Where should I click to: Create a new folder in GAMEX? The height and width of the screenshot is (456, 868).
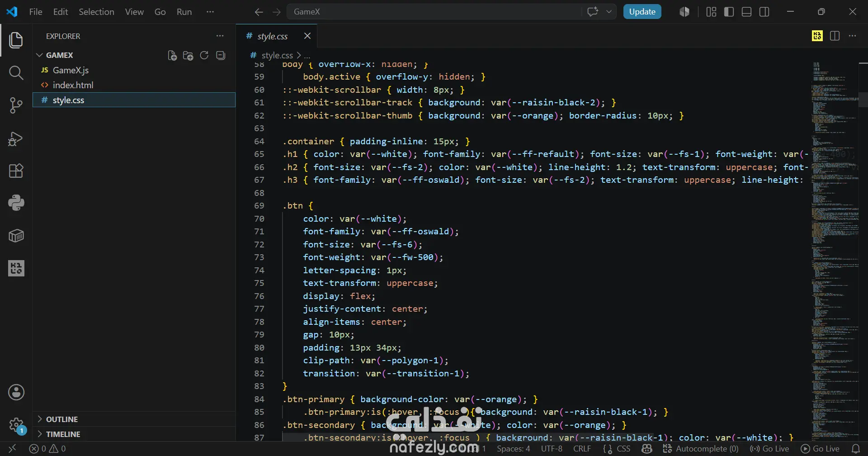pos(188,55)
